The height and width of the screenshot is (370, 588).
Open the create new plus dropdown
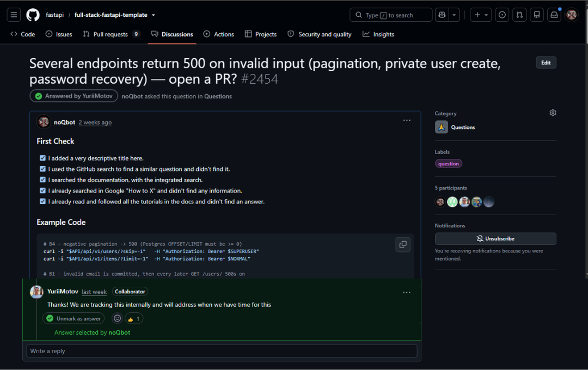(x=481, y=15)
